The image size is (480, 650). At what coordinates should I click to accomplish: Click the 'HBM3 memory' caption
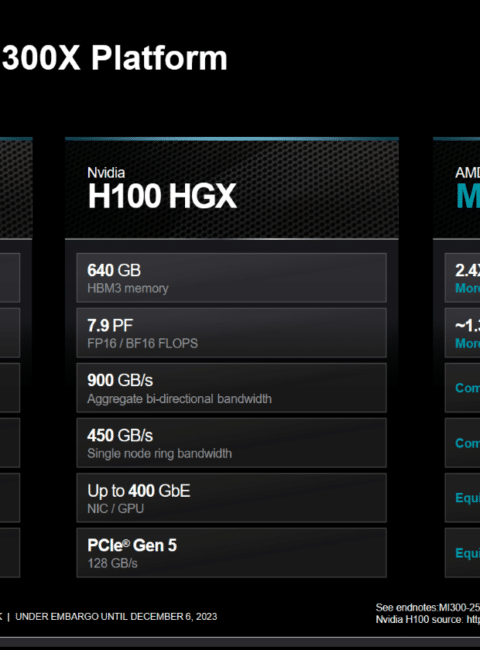[128, 288]
